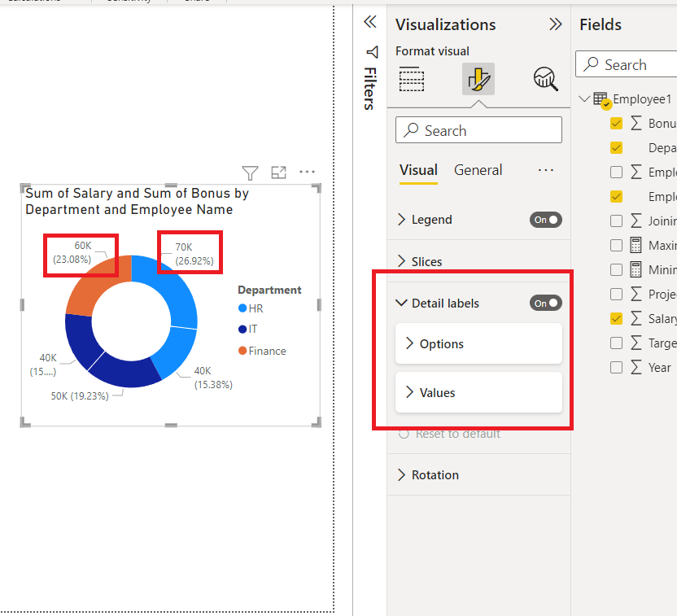Uncheck the checked Employee Name field checkbox
Image resolution: width=677 pixels, height=616 pixels.
(x=616, y=196)
